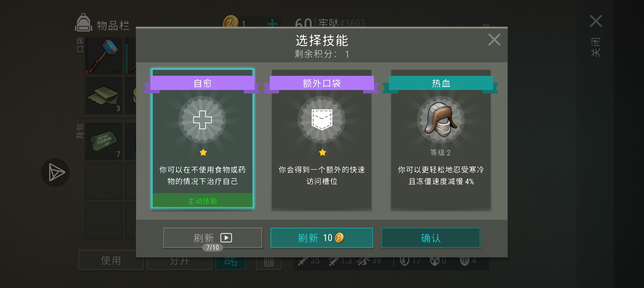Choose the 额外口袋 skill card
Viewport: 644px width, 288px height.
(321, 139)
